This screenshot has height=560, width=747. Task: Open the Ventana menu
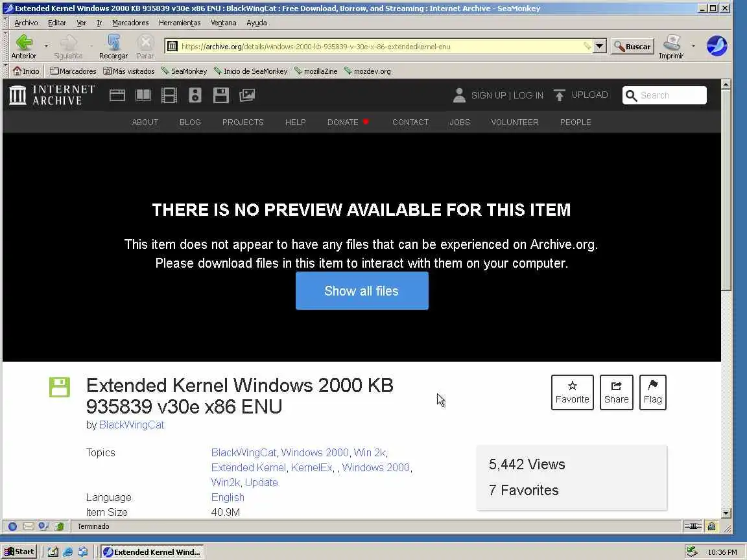[x=224, y=23]
